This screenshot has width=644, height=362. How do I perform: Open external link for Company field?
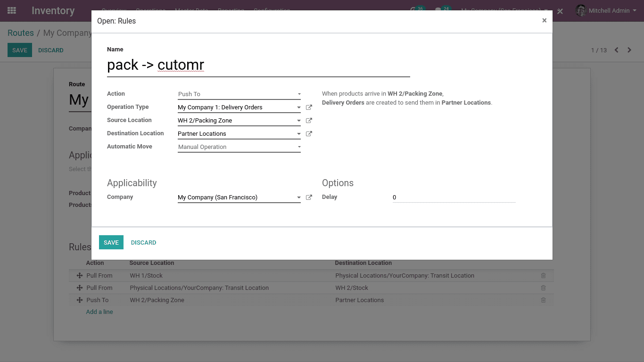click(x=309, y=197)
